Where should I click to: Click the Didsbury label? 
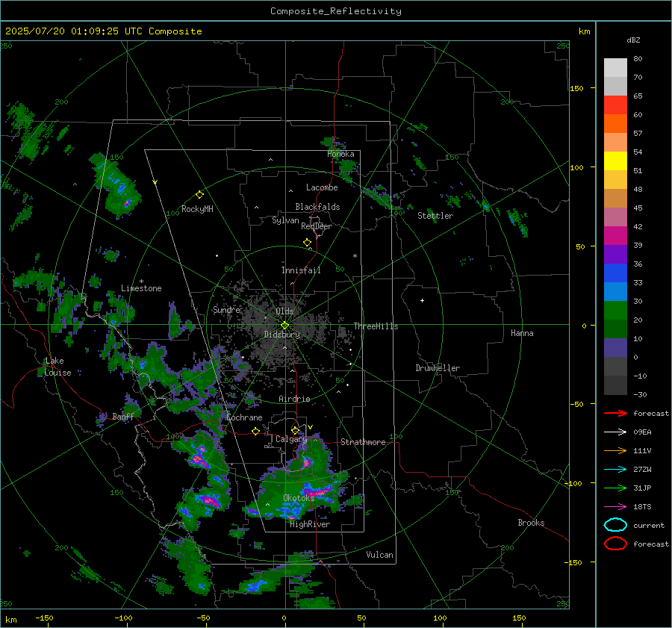(281, 335)
